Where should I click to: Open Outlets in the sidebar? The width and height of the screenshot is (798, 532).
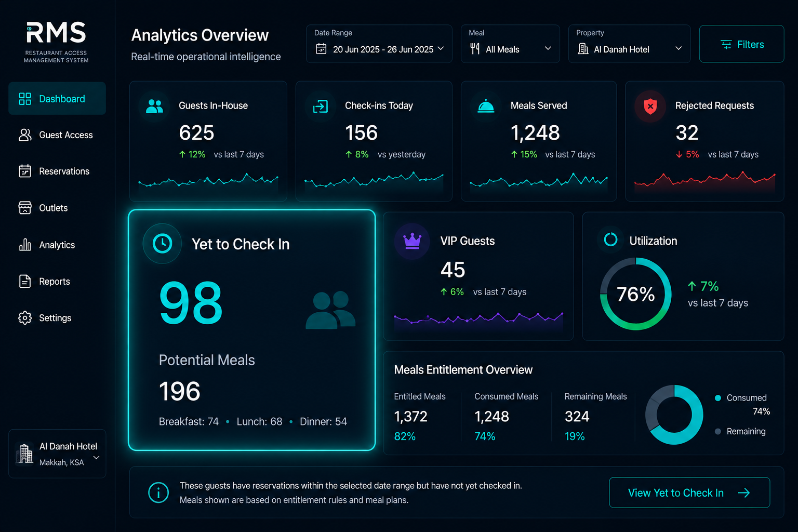(57, 208)
